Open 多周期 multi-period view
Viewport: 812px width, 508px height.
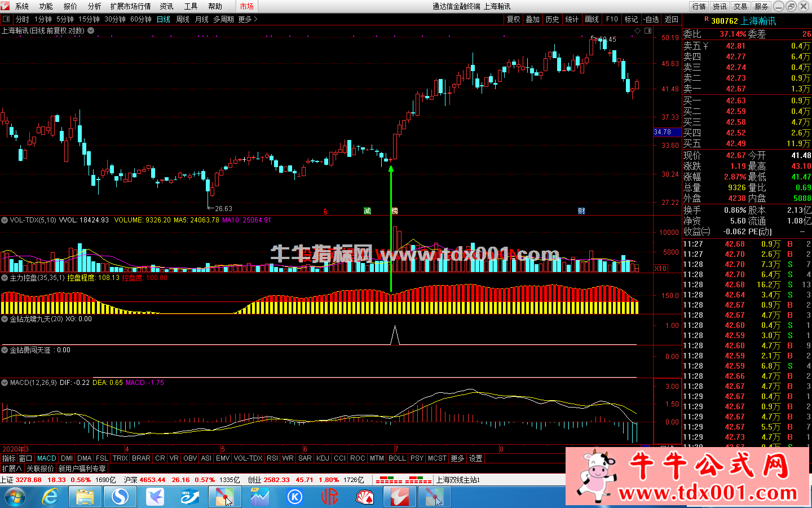(223, 19)
